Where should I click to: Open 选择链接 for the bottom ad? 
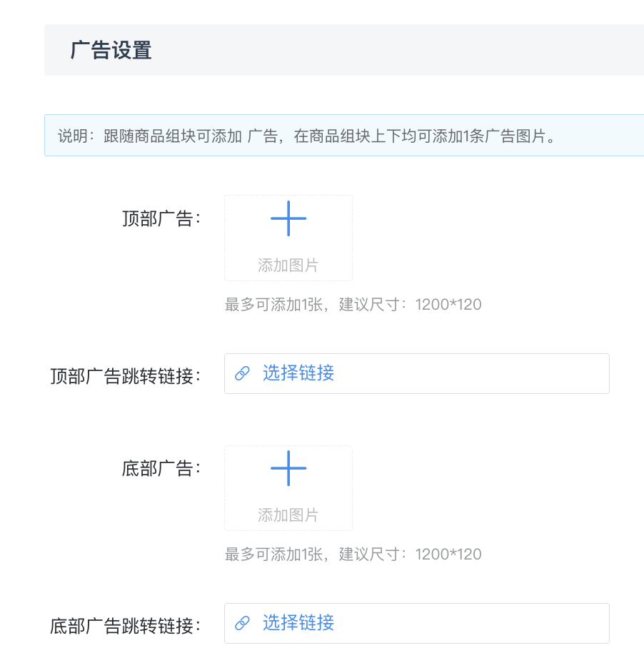298,623
